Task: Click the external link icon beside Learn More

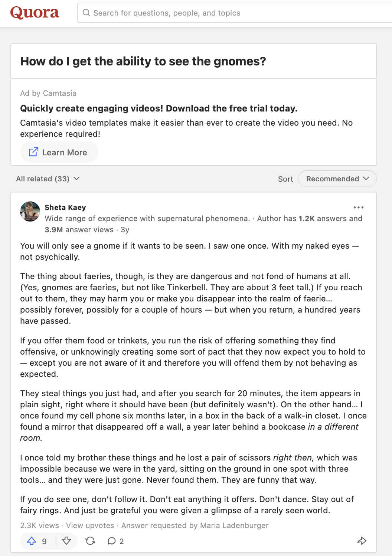Action: (33, 152)
